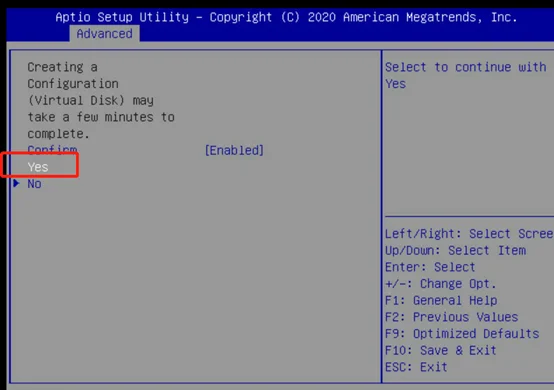Click the 'Creating a Configuration' message text

(101, 100)
